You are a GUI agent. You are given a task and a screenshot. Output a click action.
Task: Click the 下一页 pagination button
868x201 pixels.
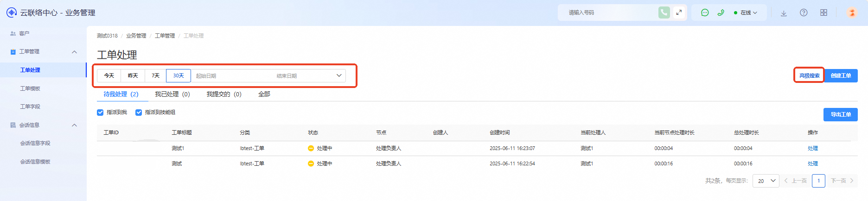842,181
